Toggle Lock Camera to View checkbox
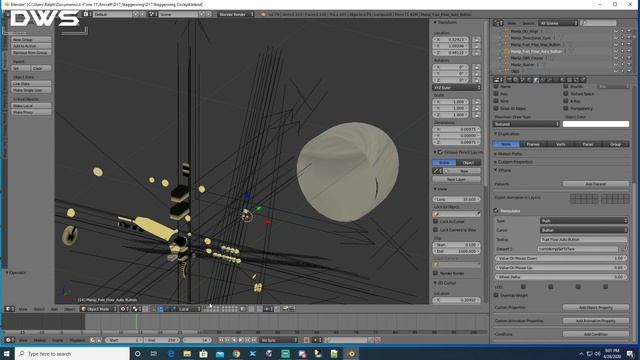640x360 pixels. [x=436, y=230]
